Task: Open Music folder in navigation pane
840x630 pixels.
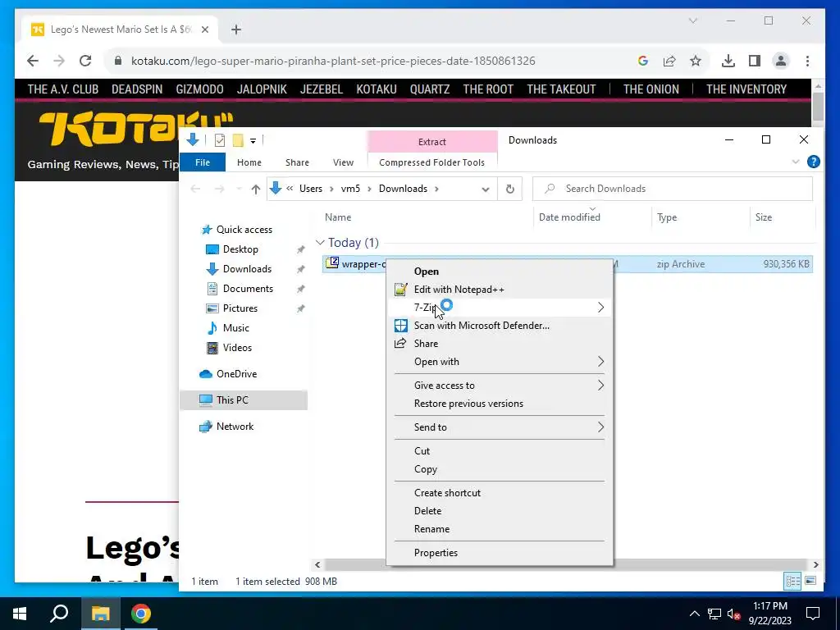Action: tap(235, 328)
